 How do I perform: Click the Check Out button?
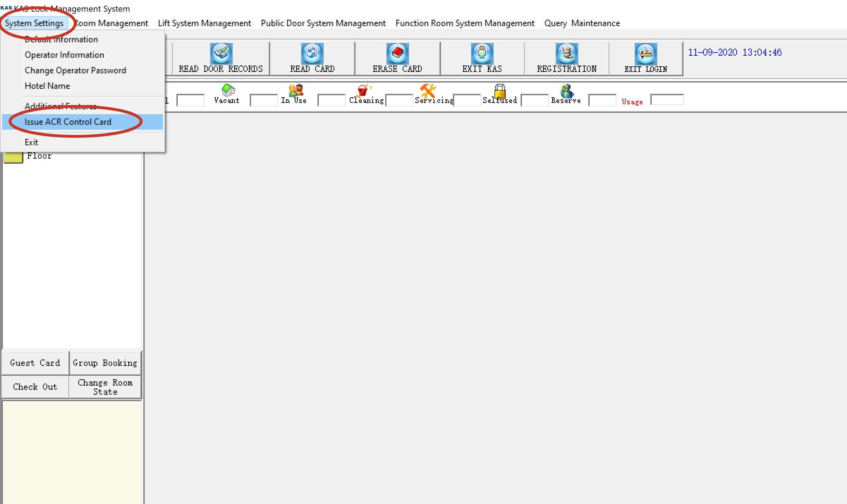35,387
